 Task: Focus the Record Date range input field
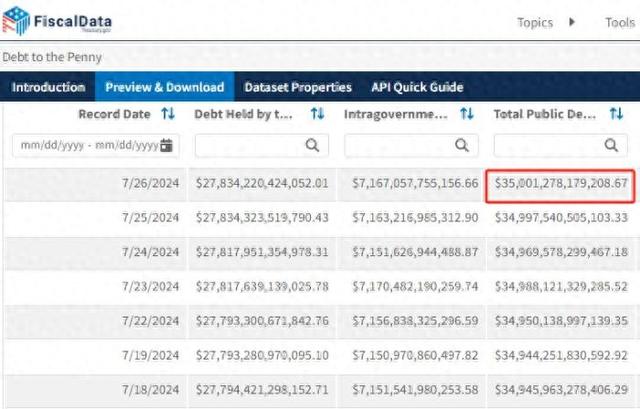click(x=96, y=145)
